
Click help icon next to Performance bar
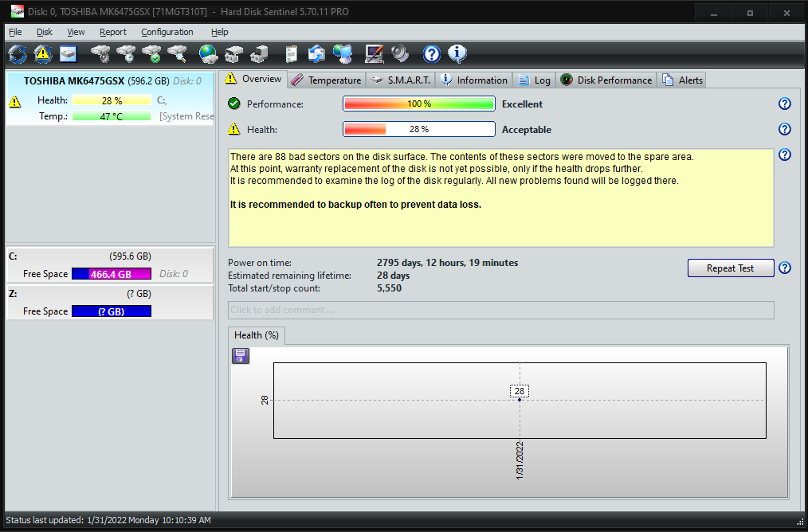tap(784, 104)
